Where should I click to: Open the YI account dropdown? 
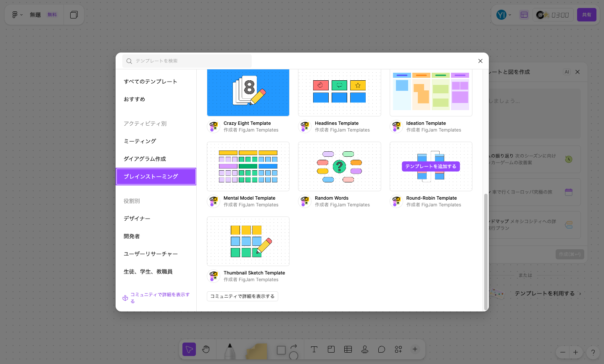(503, 14)
